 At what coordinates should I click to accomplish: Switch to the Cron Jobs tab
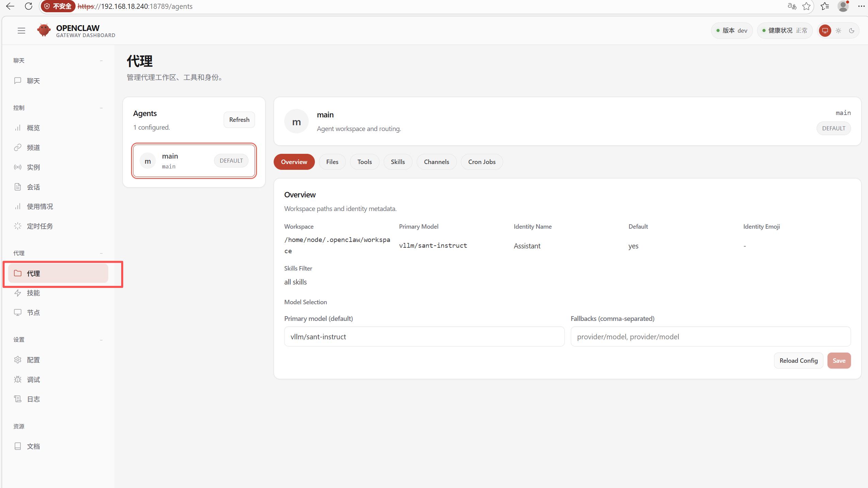pos(482,162)
